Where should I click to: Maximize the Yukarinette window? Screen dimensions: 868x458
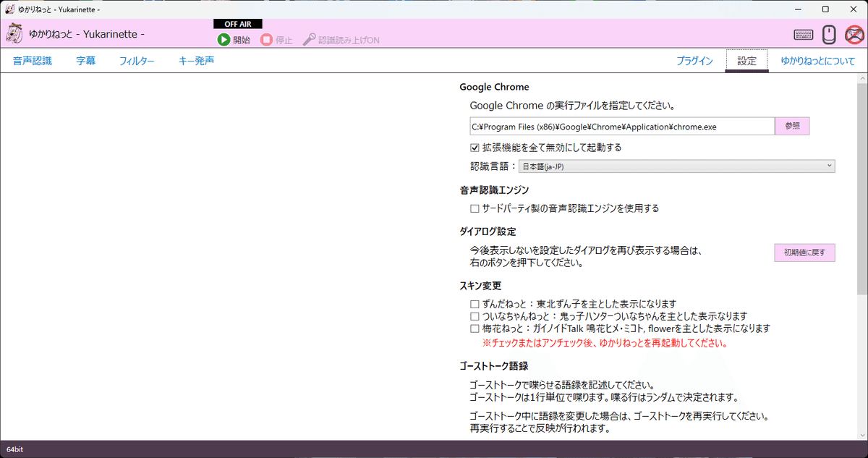tap(825, 9)
